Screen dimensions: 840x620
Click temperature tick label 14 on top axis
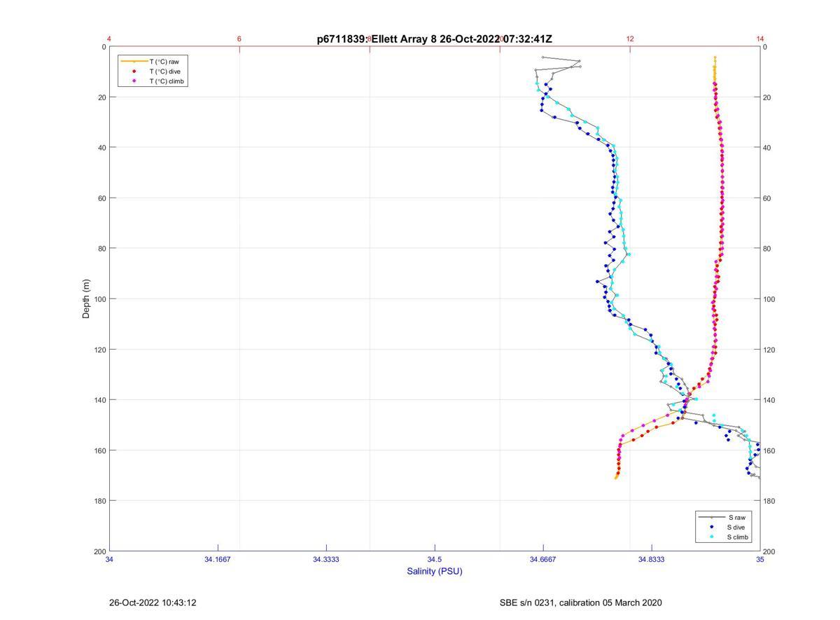pos(760,39)
